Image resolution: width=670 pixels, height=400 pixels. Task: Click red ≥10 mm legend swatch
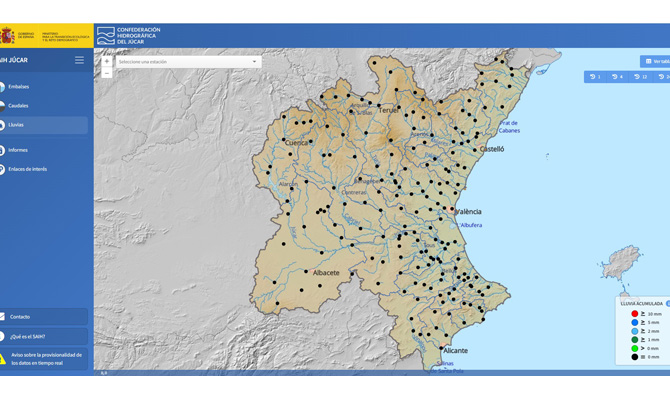pyautogui.click(x=635, y=314)
